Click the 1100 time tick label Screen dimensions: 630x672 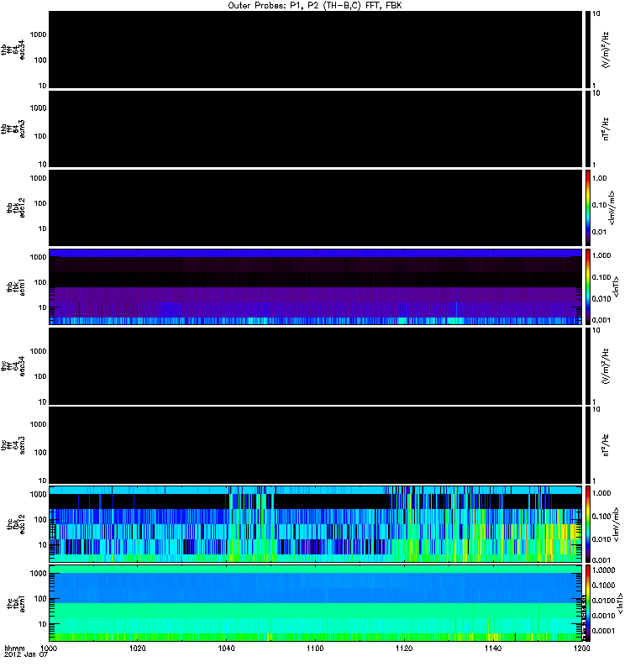point(315,649)
